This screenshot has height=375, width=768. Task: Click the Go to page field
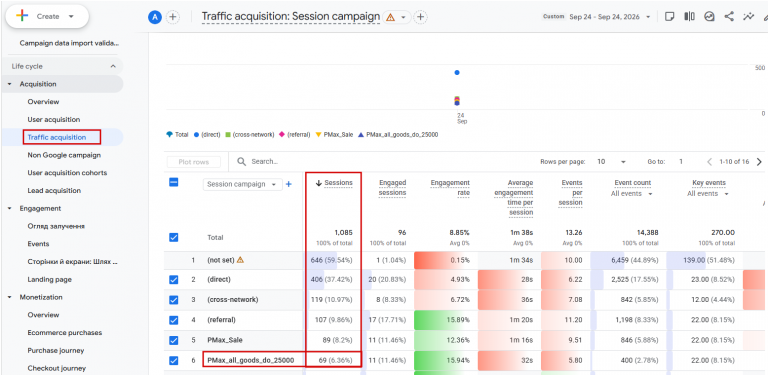coord(681,162)
